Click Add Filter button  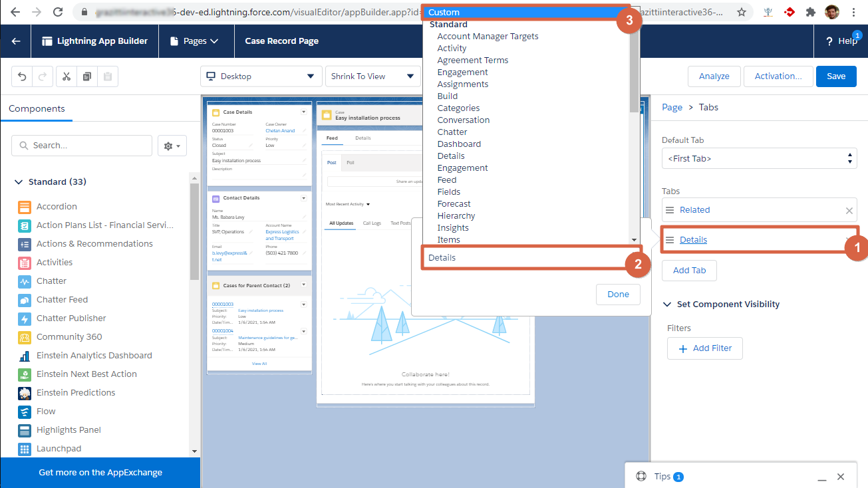(704, 348)
